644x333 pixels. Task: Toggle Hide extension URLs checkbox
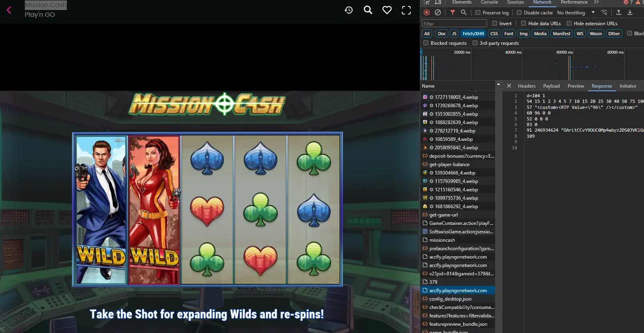click(569, 23)
